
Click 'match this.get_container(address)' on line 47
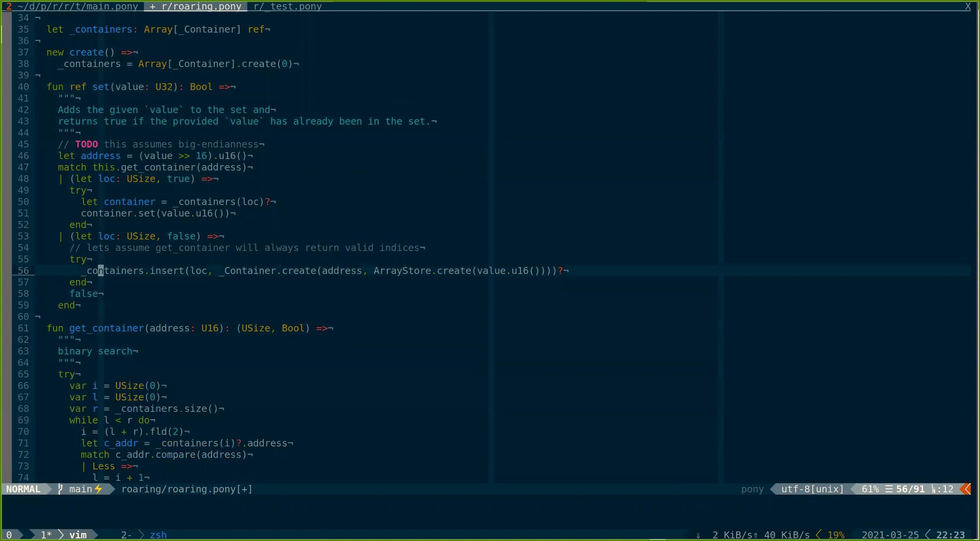click(153, 167)
